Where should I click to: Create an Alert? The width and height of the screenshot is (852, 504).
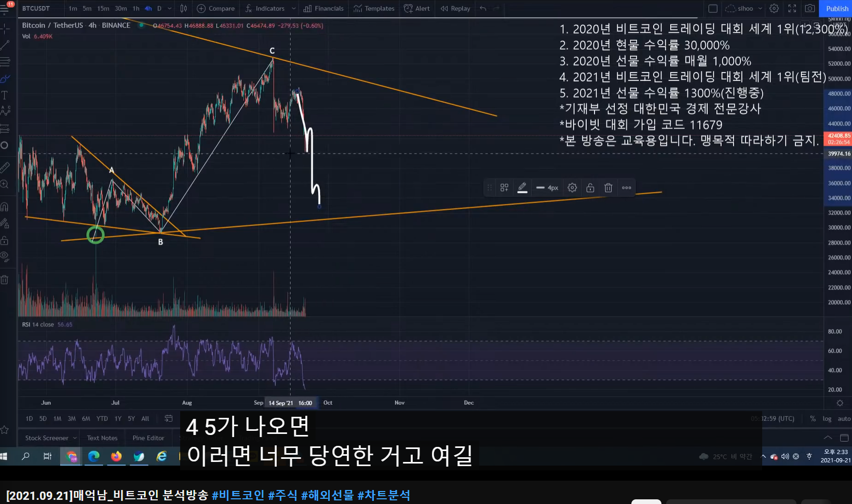[x=417, y=8]
